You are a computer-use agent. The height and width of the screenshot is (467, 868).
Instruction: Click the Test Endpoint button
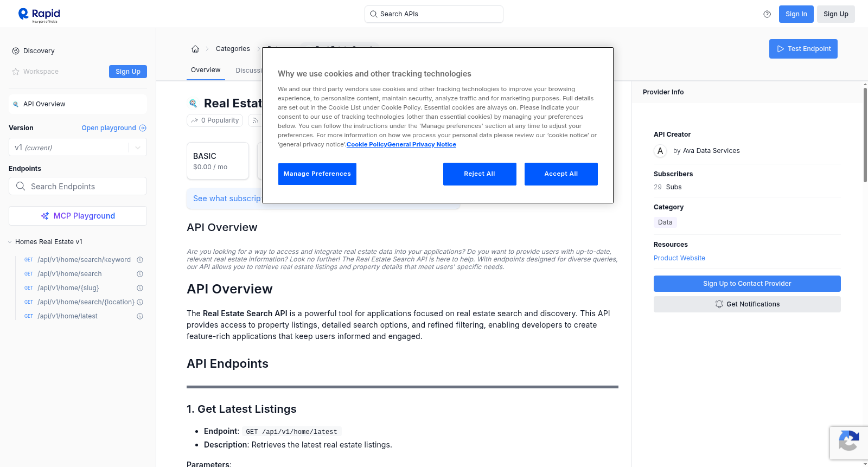point(803,49)
